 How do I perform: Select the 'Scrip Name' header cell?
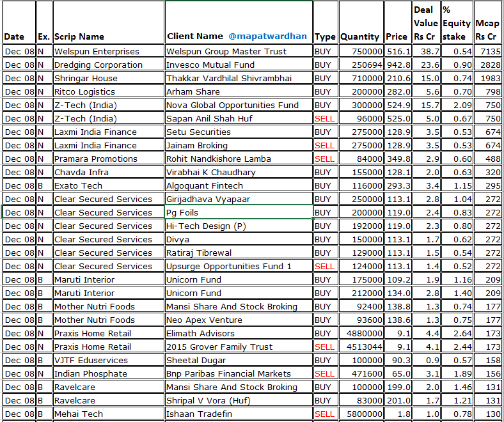coord(109,22)
